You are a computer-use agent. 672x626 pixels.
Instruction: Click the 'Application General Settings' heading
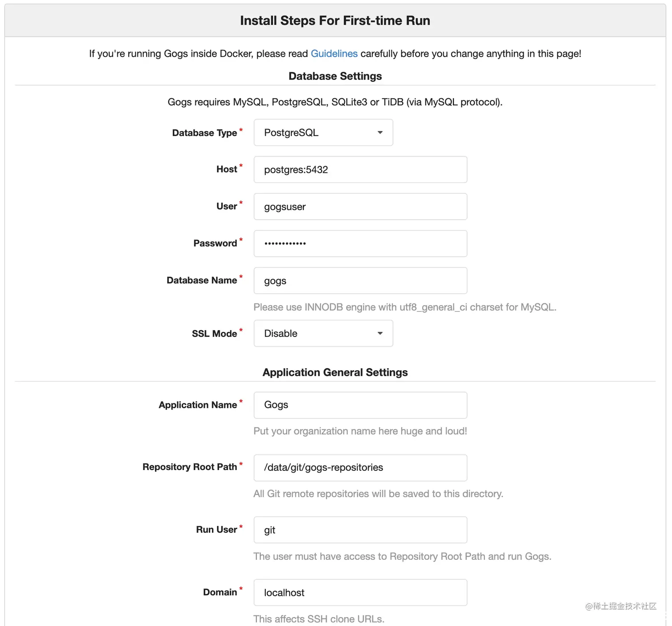(335, 372)
